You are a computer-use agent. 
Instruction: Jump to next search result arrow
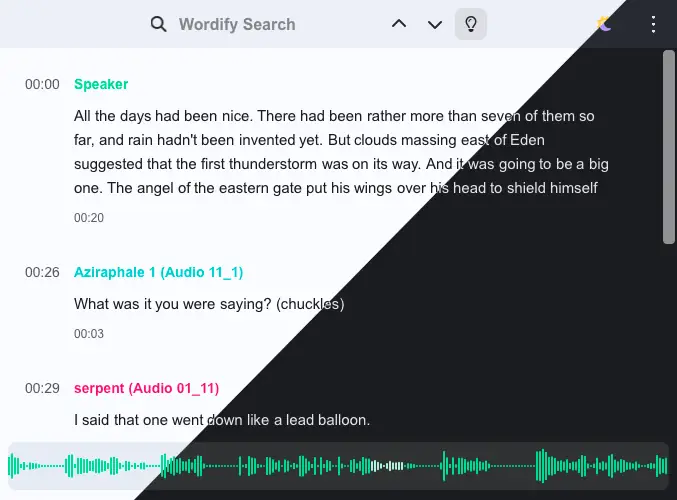point(435,24)
